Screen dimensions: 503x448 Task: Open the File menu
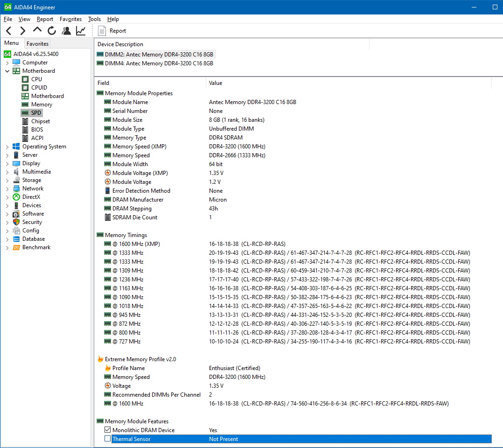coord(7,19)
